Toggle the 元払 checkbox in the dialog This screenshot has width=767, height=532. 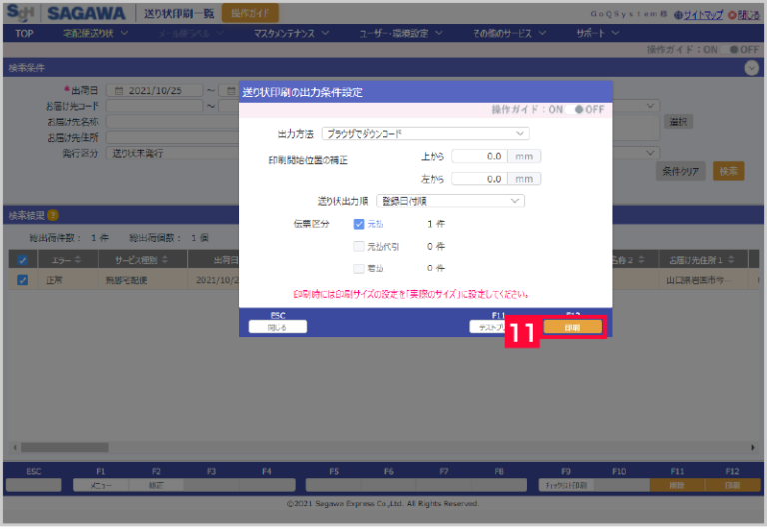[x=360, y=225]
